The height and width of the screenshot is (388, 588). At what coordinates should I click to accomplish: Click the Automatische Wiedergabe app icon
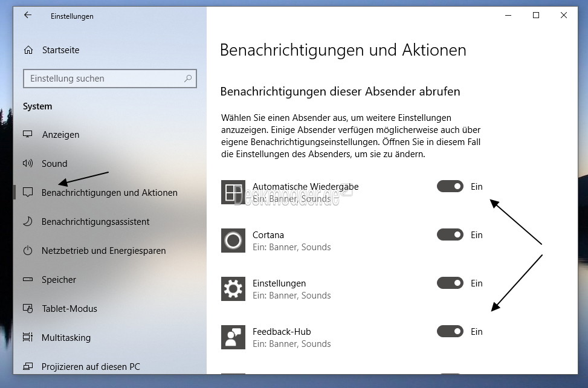[233, 192]
